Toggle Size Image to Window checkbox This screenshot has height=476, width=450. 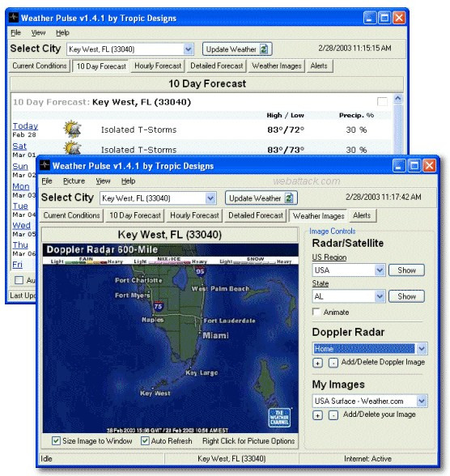click(x=56, y=440)
